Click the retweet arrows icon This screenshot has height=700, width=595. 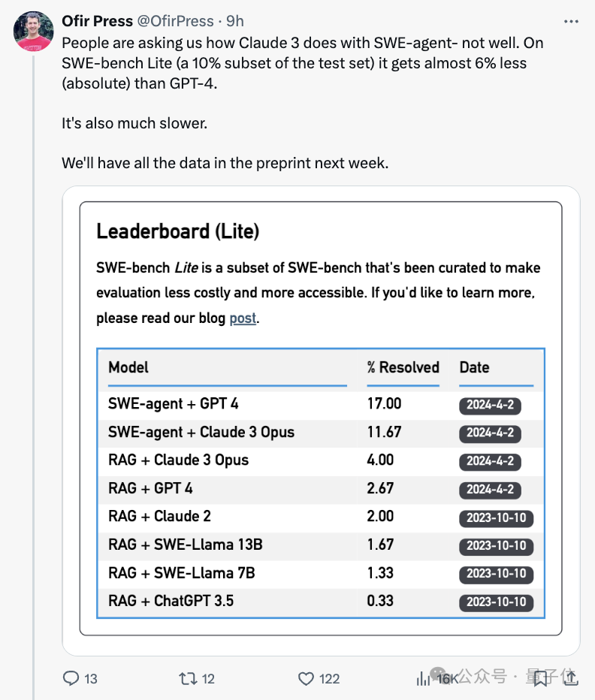188,679
